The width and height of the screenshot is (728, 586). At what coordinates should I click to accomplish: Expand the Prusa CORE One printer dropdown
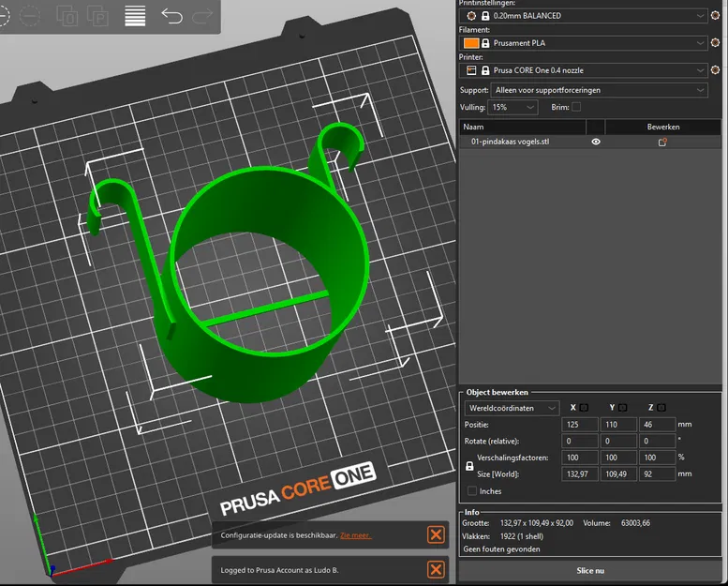click(584, 70)
